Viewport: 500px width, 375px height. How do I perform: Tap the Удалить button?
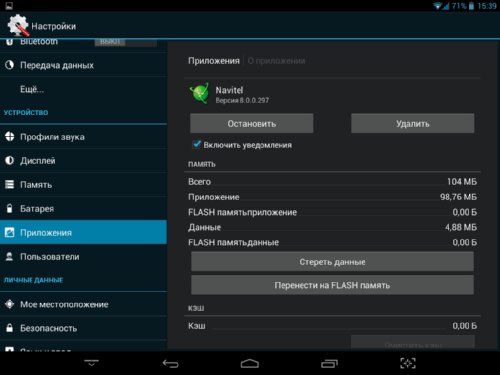413,123
